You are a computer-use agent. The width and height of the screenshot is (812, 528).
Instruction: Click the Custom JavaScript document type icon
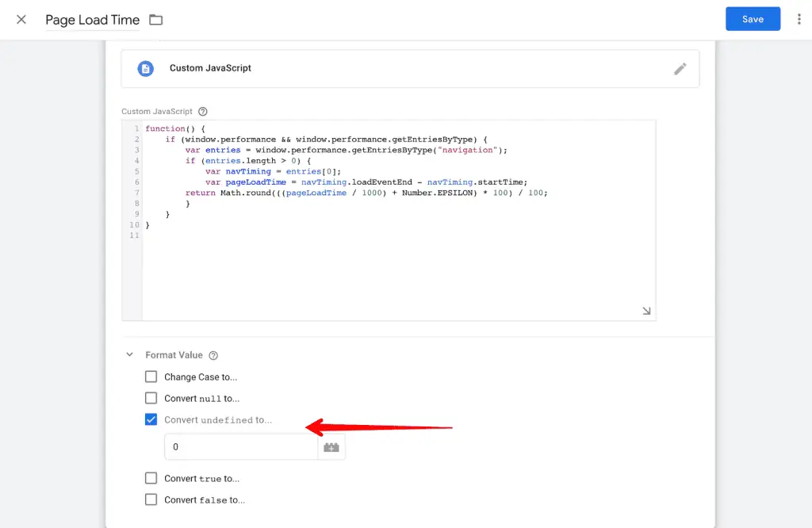[x=145, y=69]
